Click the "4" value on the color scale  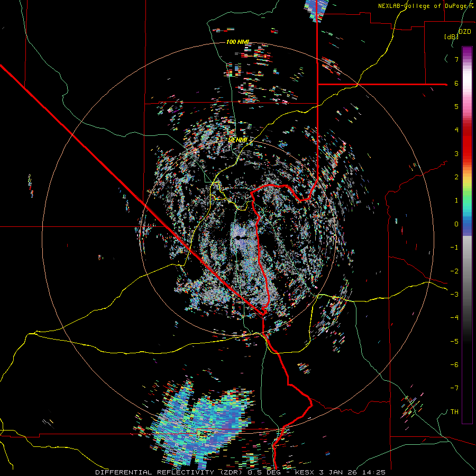456,130
